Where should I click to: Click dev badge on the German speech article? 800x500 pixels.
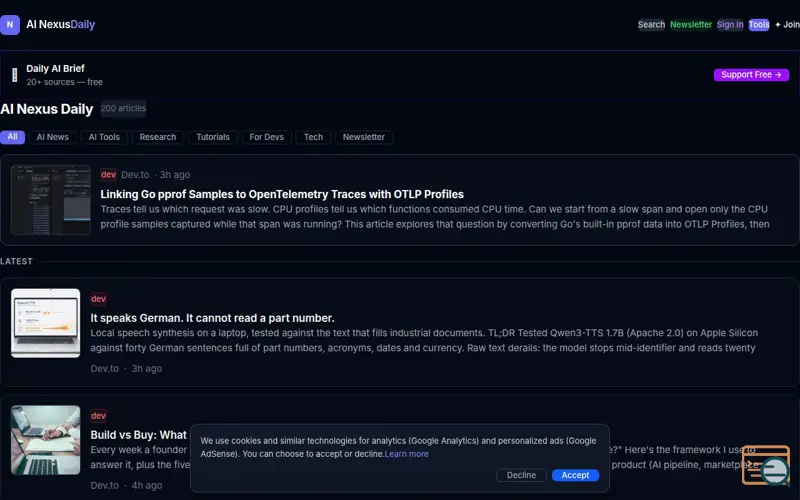point(98,299)
